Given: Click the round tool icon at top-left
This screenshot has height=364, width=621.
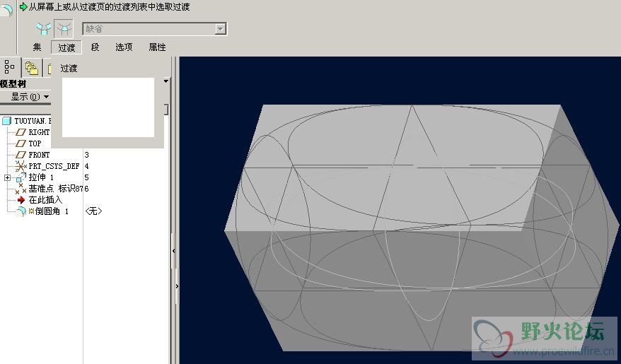Looking at the screenshot, I should pos(7,10).
